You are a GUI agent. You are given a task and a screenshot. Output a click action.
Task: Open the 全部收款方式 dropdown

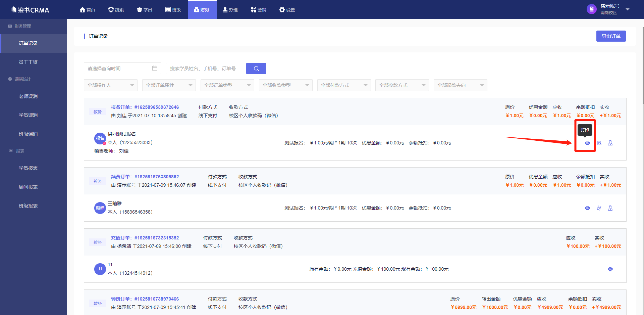pyautogui.click(x=402, y=85)
